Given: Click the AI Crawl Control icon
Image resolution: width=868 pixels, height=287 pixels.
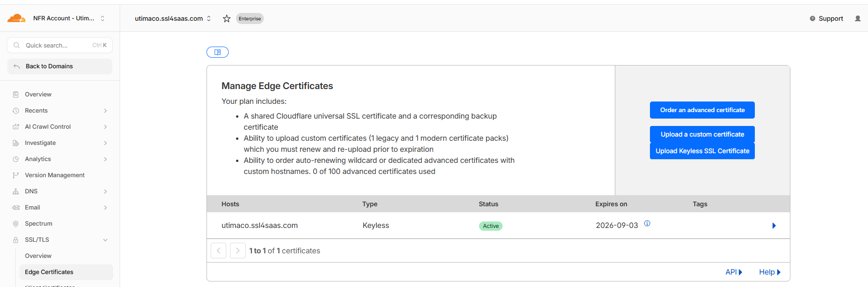Looking at the screenshot, I should [x=16, y=126].
